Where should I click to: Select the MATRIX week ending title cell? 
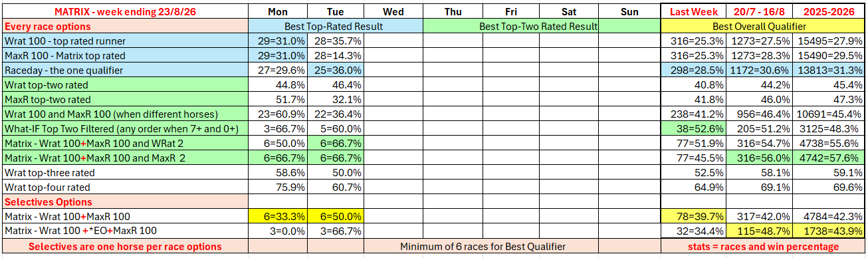click(x=125, y=11)
